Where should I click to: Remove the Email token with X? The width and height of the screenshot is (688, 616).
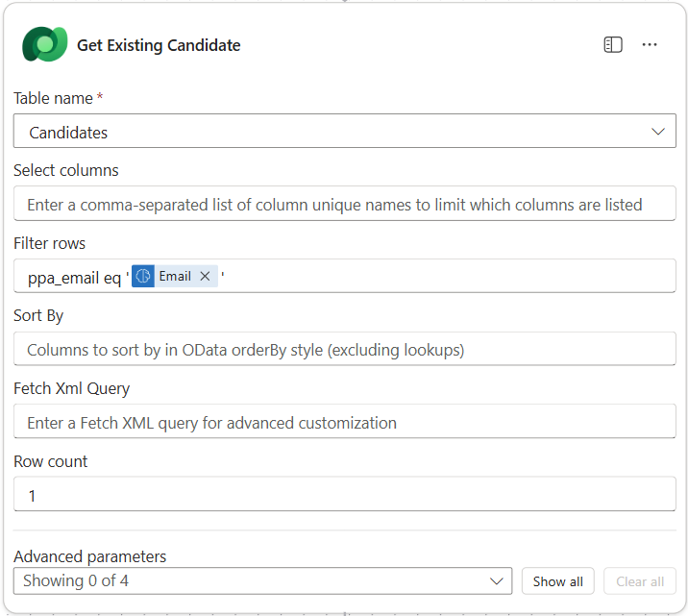205,277
